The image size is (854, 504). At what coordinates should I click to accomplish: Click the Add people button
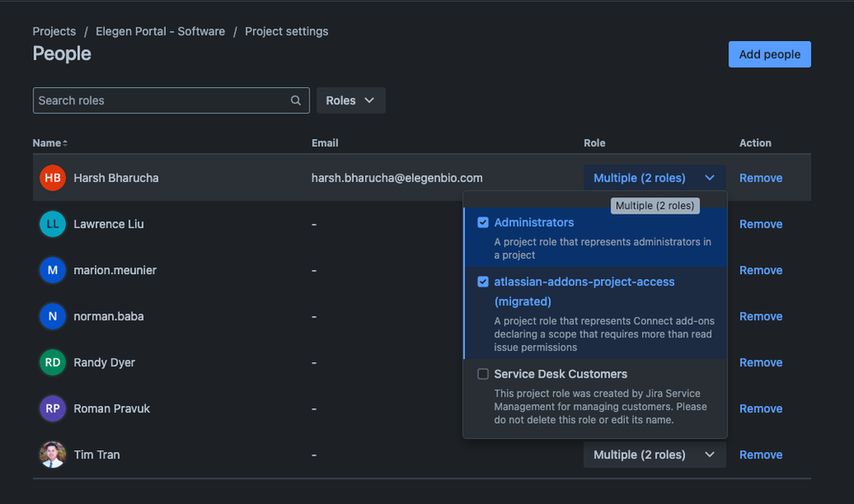(769, 55)
